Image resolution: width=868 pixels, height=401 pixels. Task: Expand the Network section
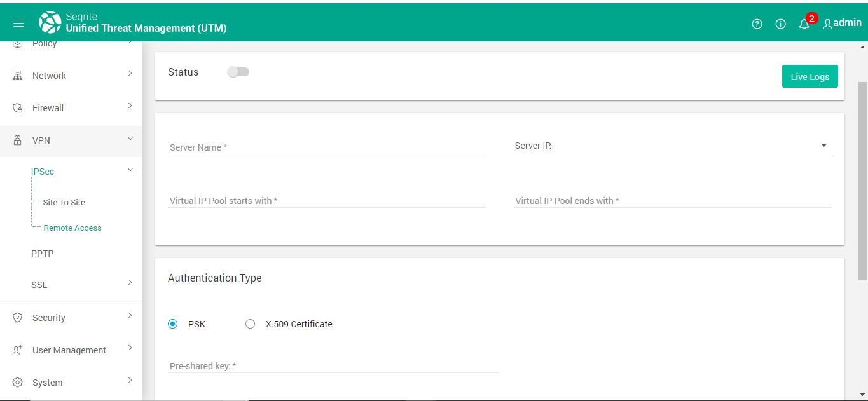[48, 75]
